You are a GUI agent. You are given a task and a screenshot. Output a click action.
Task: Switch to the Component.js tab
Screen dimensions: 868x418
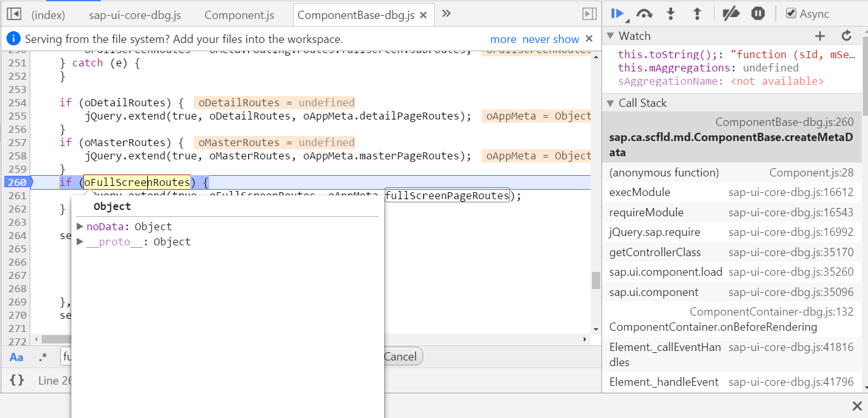[239, 14]
